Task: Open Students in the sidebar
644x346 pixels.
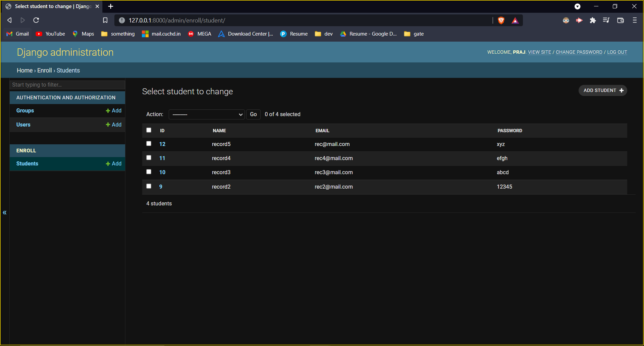Action: tap(27, 163)
